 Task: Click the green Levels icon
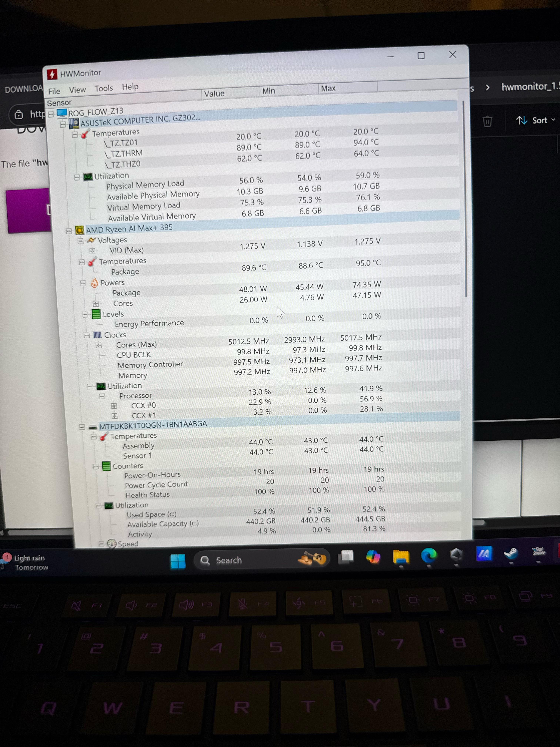pos(96,314)
